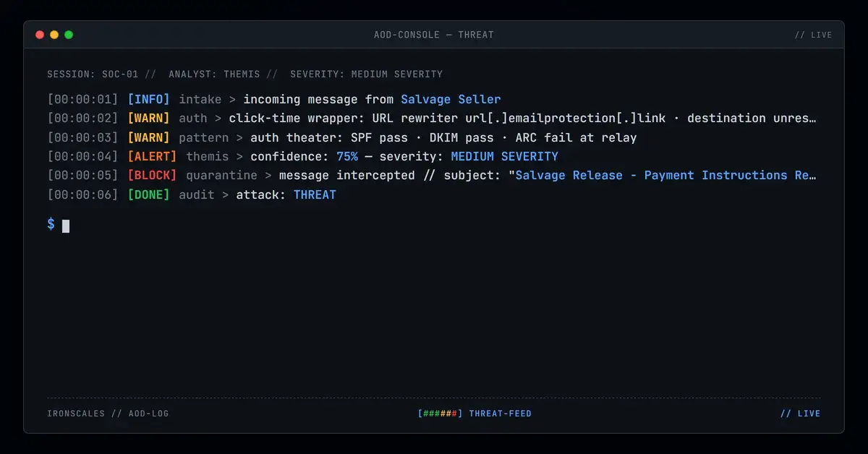Screen dimensions: 868x454
Task: Click MEDIUM SEVERITY in themis alert line
Action: pyautogui.click(x=504, y=156)
